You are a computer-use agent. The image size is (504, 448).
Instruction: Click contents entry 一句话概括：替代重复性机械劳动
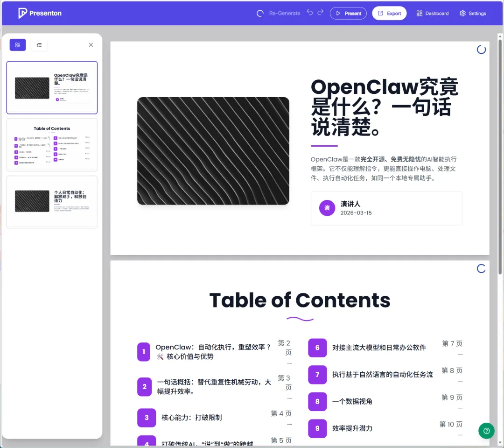tap(214, 386)
